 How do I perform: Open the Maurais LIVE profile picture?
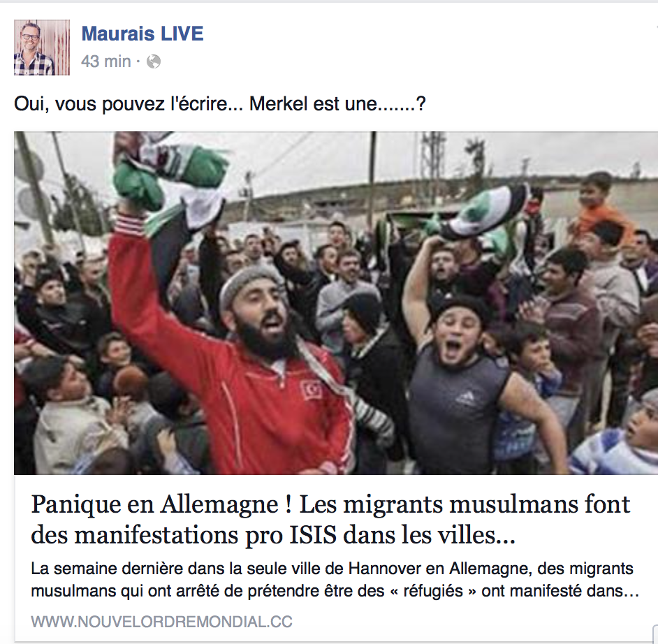point(42,47)
